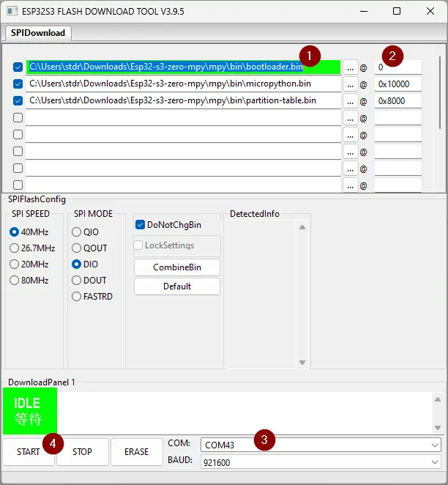Click the ERASE button
448x485 pixels.
tap(136, 452)
